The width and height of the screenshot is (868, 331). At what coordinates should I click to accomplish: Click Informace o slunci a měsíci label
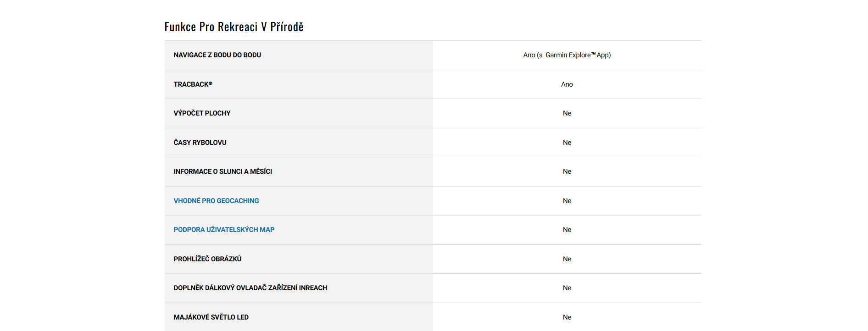(x=223, y=171)
